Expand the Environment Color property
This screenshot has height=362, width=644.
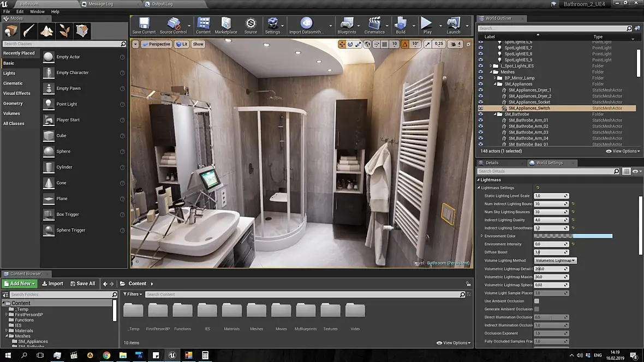pyautogui.click(x=481, y=236)
